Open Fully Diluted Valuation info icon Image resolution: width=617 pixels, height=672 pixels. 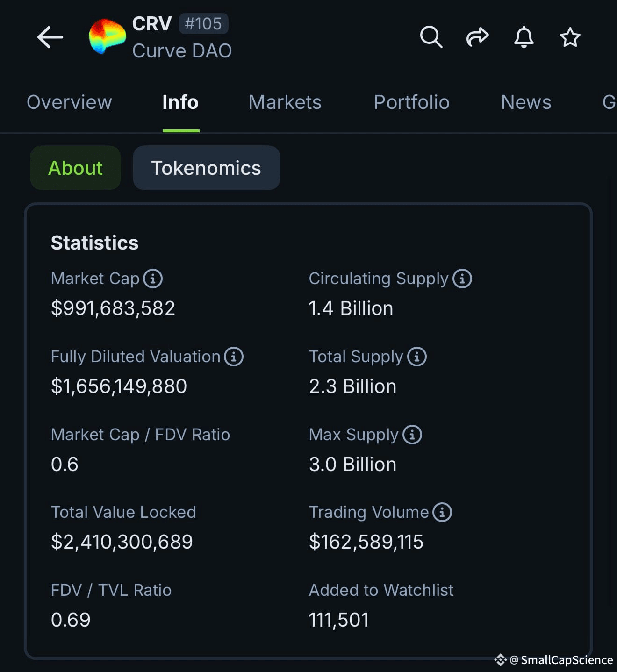(234, 357)
